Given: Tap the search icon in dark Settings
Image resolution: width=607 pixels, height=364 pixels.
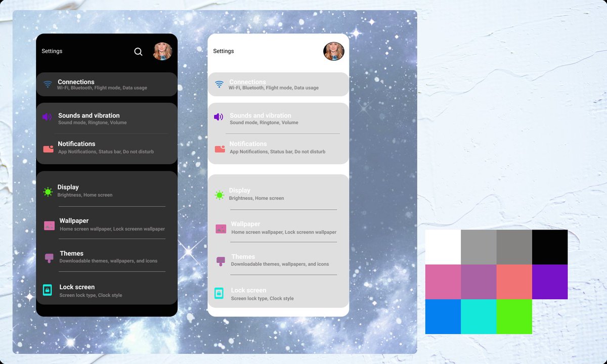Looking at the screenshot, I should click(138, 52).
